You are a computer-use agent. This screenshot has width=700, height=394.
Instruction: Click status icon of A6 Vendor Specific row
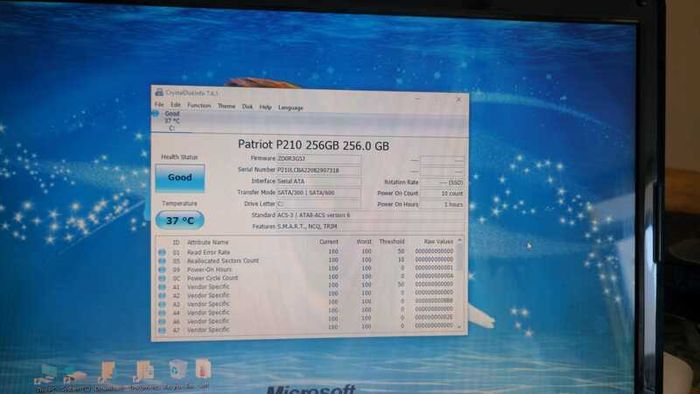tap(162, 322)
